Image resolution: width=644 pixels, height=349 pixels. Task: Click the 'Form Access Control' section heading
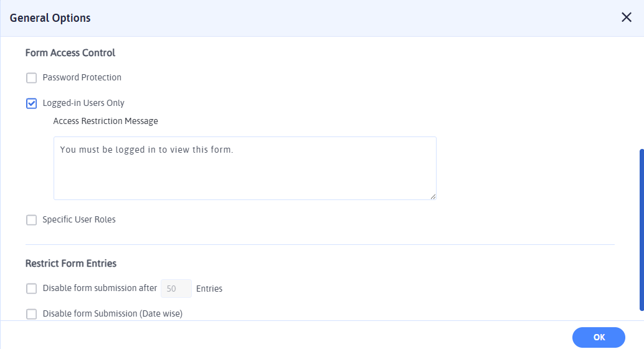tap(70, 53)
